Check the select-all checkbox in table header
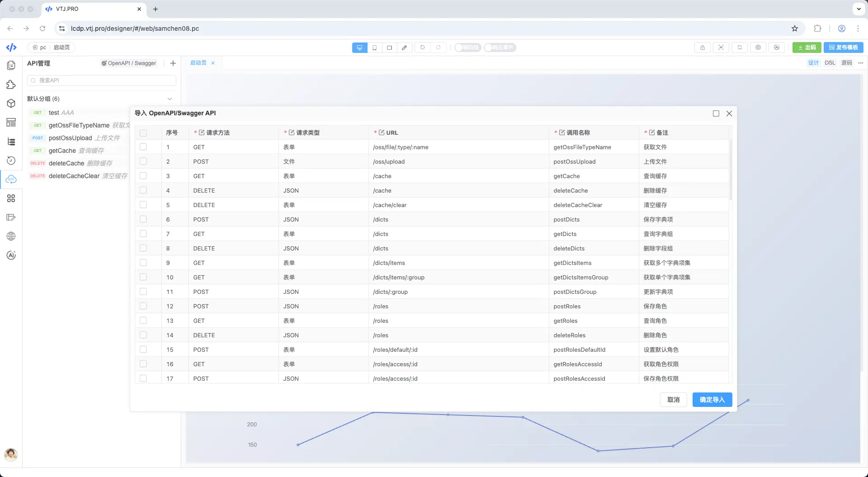The height and width of the screenshot is (477, 868). click(x=143, y=133)
